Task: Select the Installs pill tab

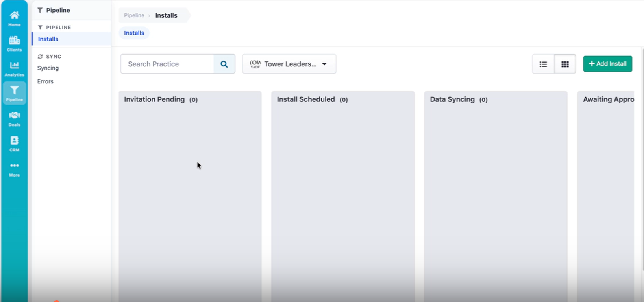Action: pos(134,33)
